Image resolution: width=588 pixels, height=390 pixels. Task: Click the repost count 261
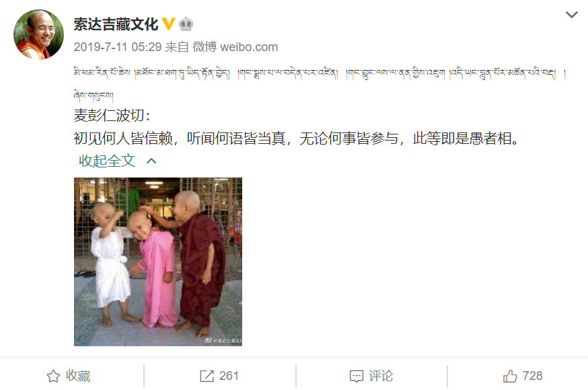229,376
